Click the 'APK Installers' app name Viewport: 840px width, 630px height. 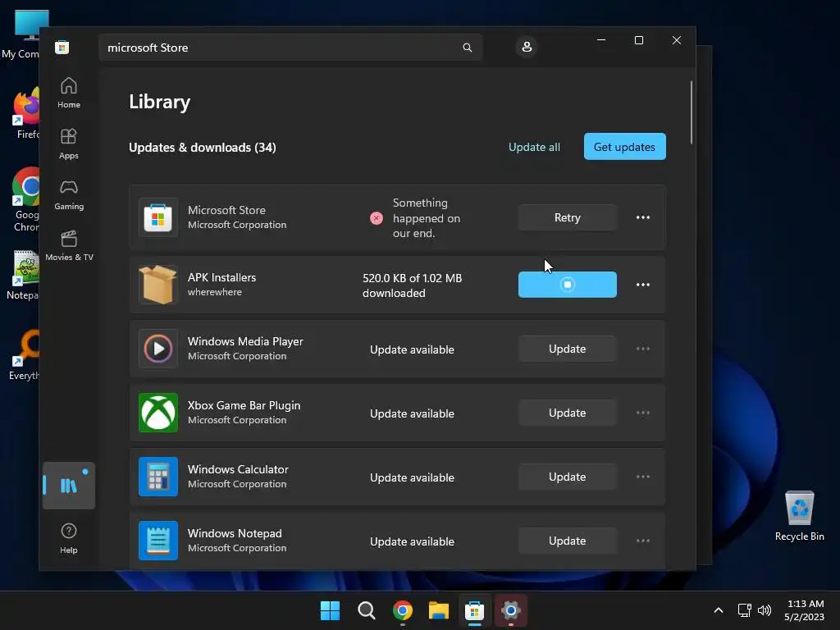point(221,277)
